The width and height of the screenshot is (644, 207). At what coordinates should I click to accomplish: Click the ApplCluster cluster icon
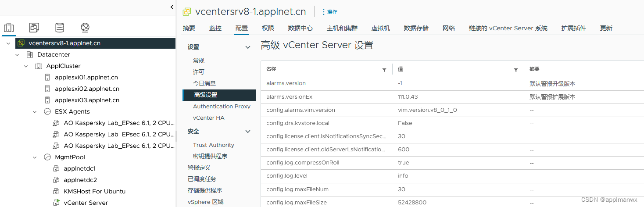(x=39, y=66)
